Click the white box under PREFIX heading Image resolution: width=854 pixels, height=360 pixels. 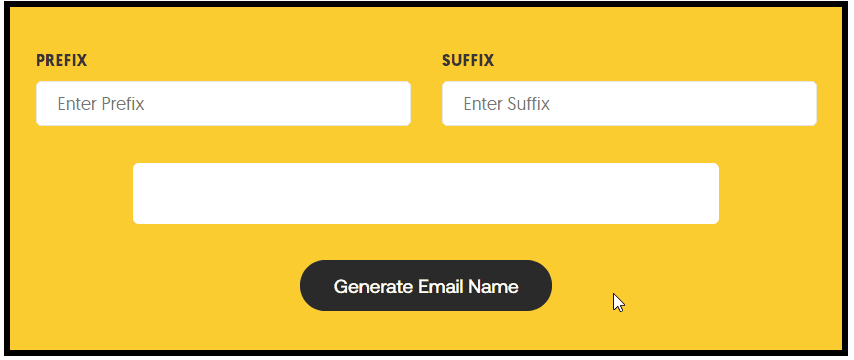223,103
